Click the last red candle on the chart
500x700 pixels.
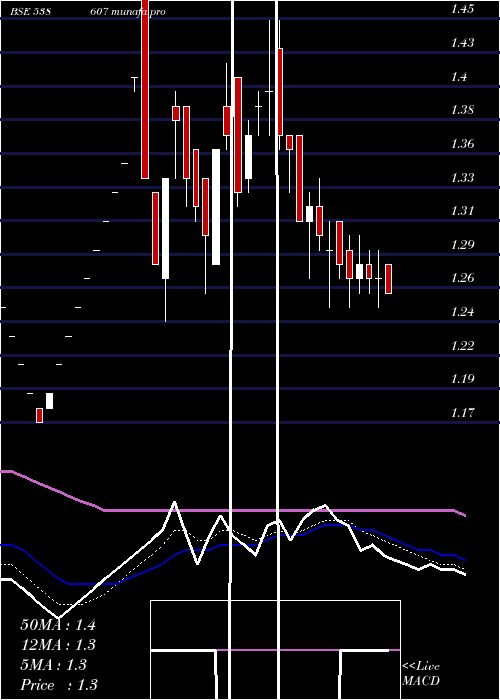[388, 279]
